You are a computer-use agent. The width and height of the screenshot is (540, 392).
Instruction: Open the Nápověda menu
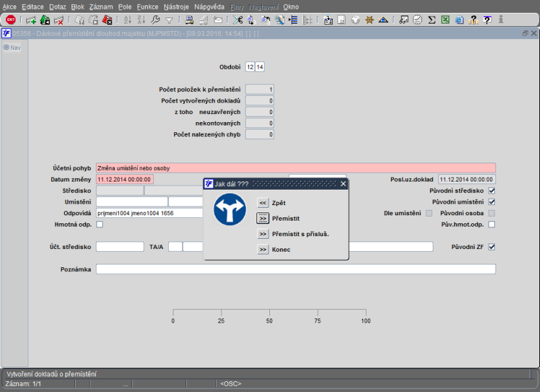[209, 7]
